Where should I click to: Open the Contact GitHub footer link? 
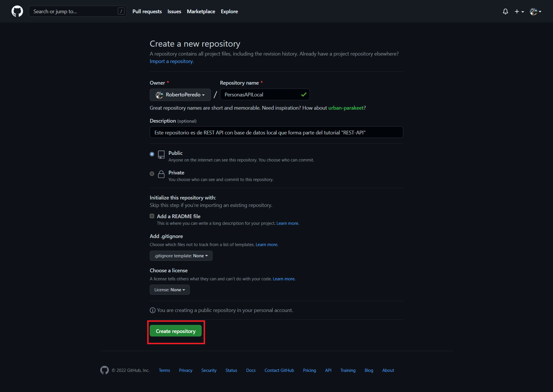point(279,370)
